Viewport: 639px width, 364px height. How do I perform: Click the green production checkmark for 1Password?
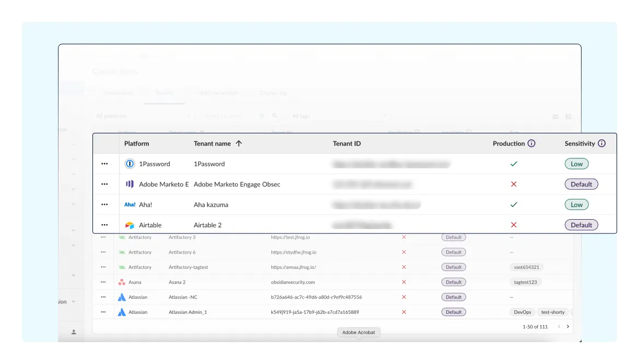tap(514, 163)
